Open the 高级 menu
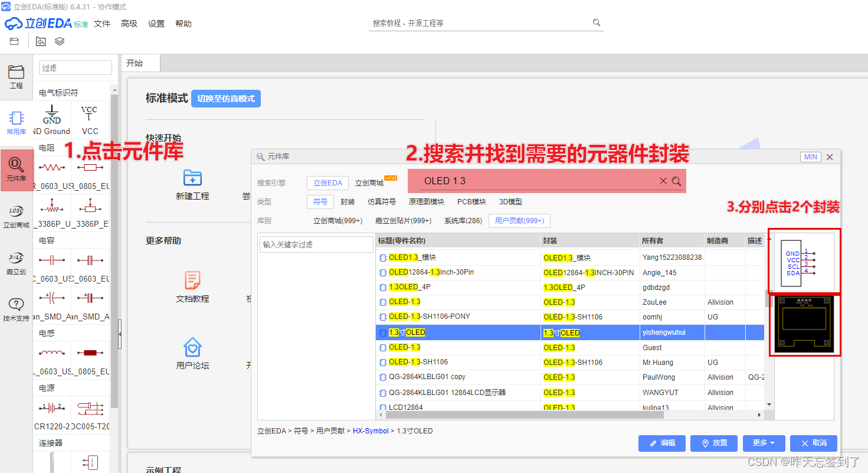 [x=129, y=24]
